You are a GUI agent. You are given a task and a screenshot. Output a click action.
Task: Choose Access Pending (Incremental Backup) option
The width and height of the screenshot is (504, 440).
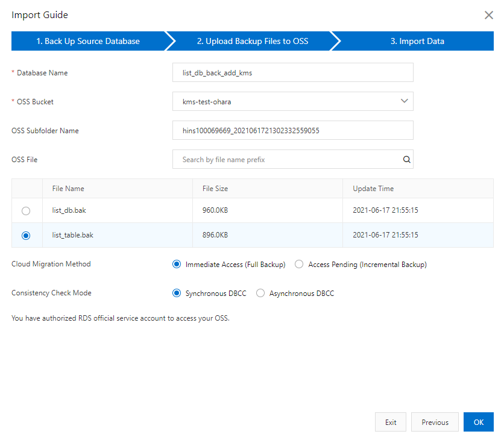(299, 264)
